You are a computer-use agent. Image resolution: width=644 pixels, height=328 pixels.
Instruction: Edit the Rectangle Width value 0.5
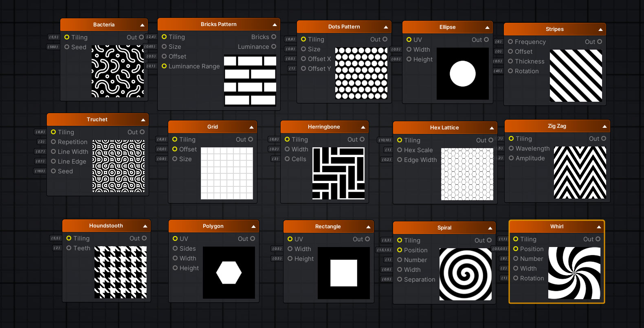click(277, 249)
